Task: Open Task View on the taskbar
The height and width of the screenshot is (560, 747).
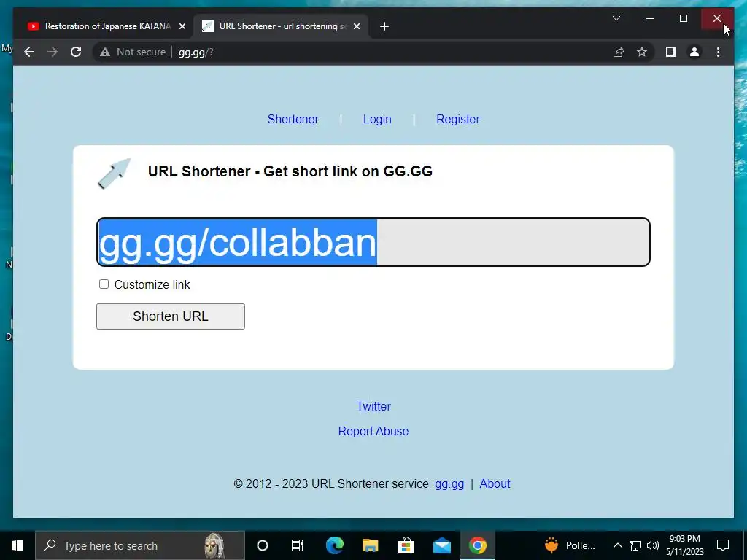Action: [298, 545]
